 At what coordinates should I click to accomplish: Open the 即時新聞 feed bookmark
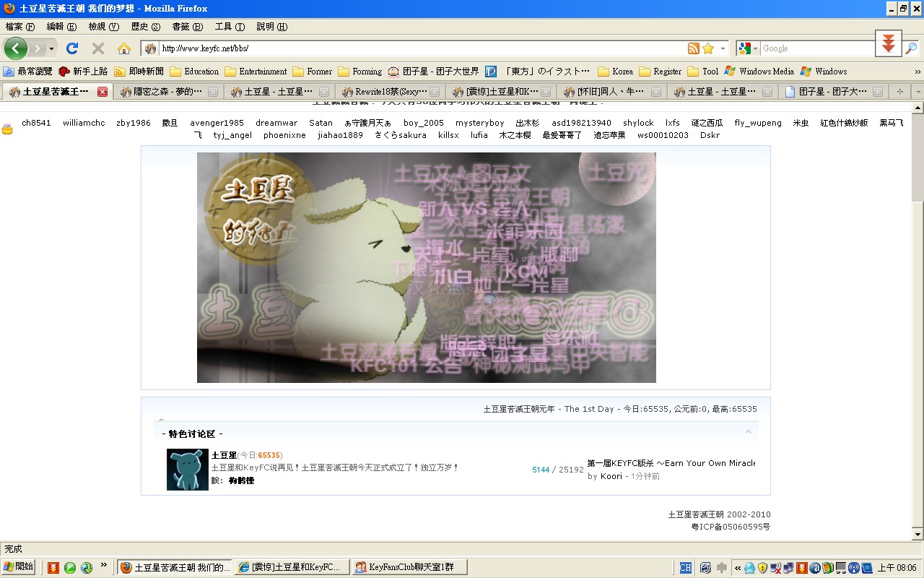click(x=139, y=72)
